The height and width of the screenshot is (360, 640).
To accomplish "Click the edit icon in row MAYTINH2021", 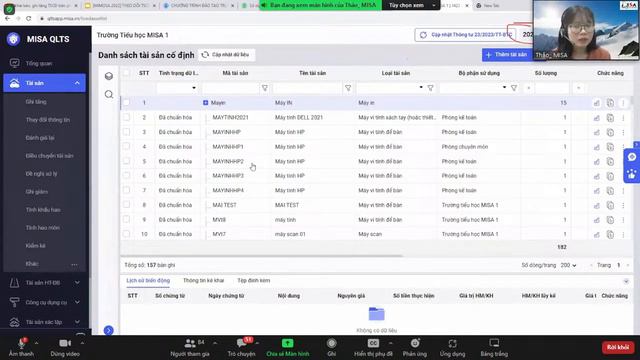I will point(597,118).
